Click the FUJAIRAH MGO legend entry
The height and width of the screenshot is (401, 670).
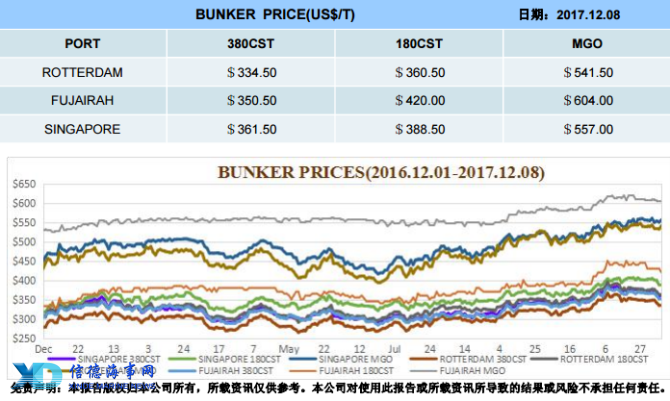457,371
